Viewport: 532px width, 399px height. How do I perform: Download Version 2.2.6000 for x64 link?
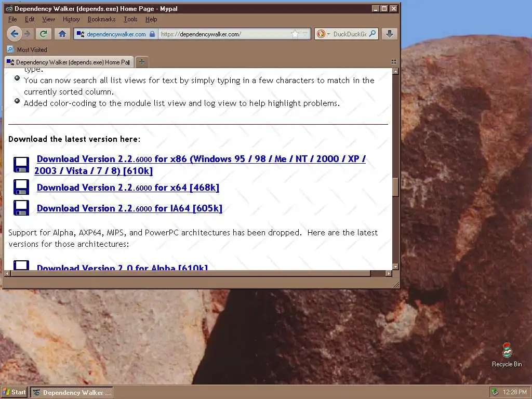click(x=128, y=187)
